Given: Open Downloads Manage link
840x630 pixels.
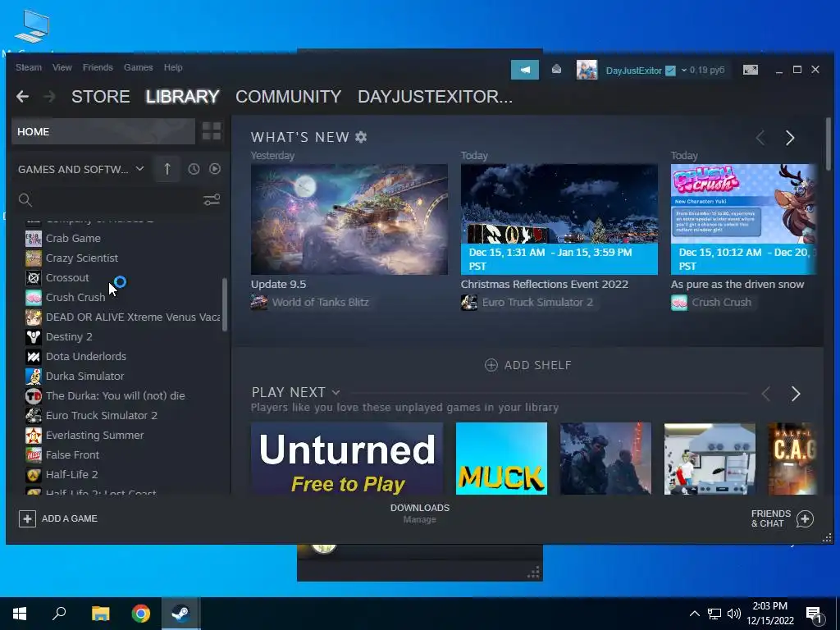Looking at the screenshot, I should 419,519.
